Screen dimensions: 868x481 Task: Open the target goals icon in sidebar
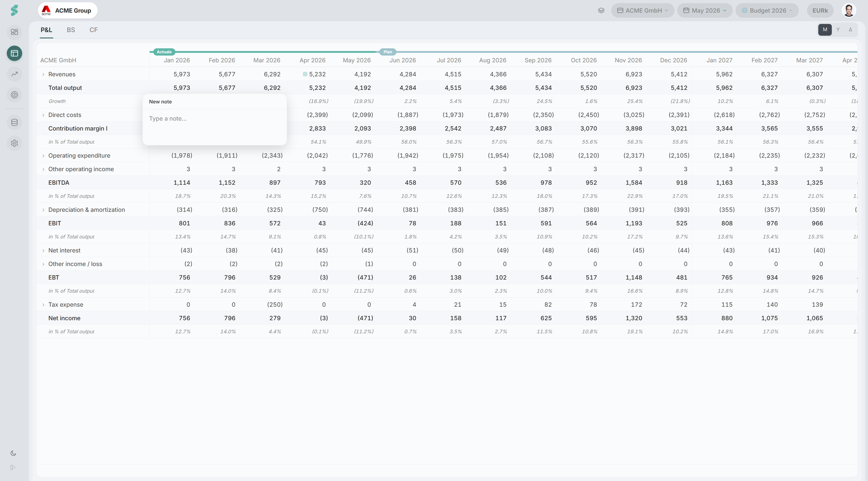tap(14, 95)
